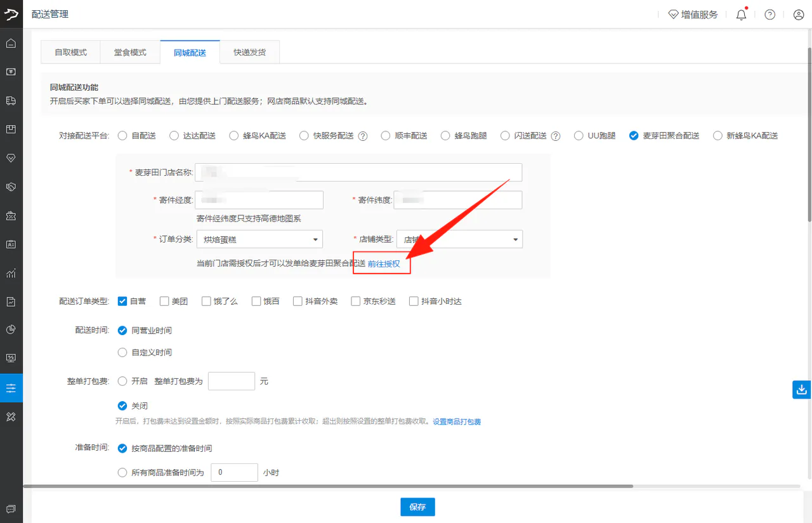Open the home icon in the sidebar
The width and height of the screenshot is (812, 523).
(11, 44)
